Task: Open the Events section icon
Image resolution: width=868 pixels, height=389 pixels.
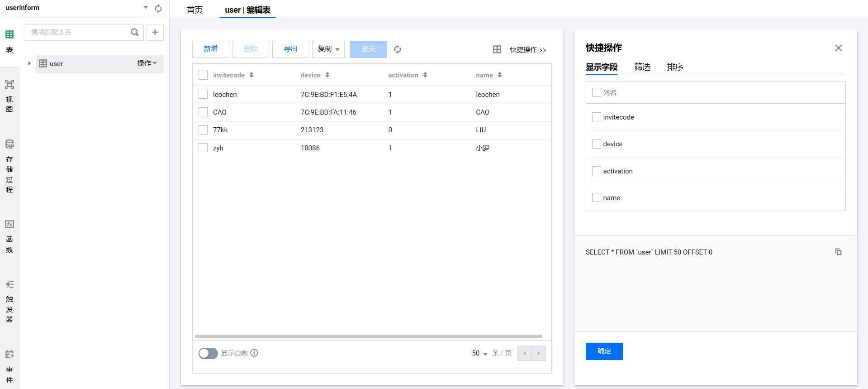Action: pos(9,354)
